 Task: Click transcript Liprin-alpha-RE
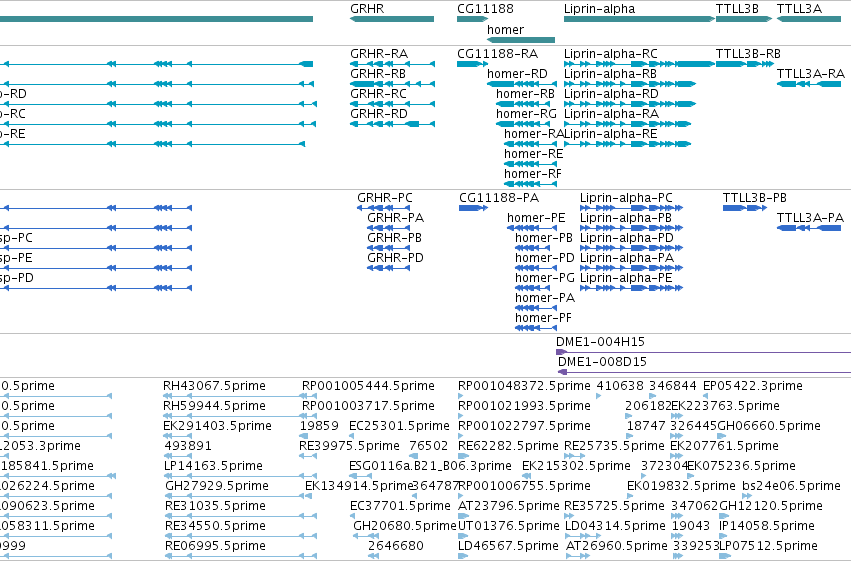click(x=611, y=134)
